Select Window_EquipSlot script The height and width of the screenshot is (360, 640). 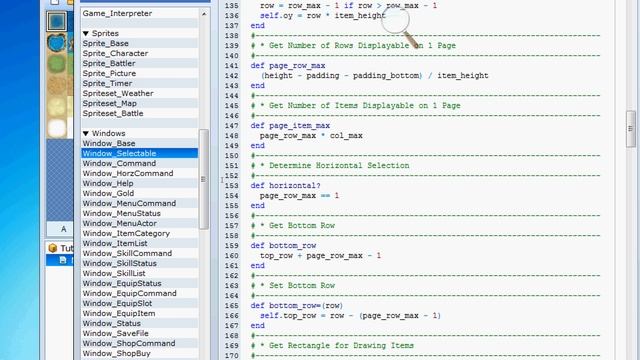pyautogui.click(x=140, y=303)
